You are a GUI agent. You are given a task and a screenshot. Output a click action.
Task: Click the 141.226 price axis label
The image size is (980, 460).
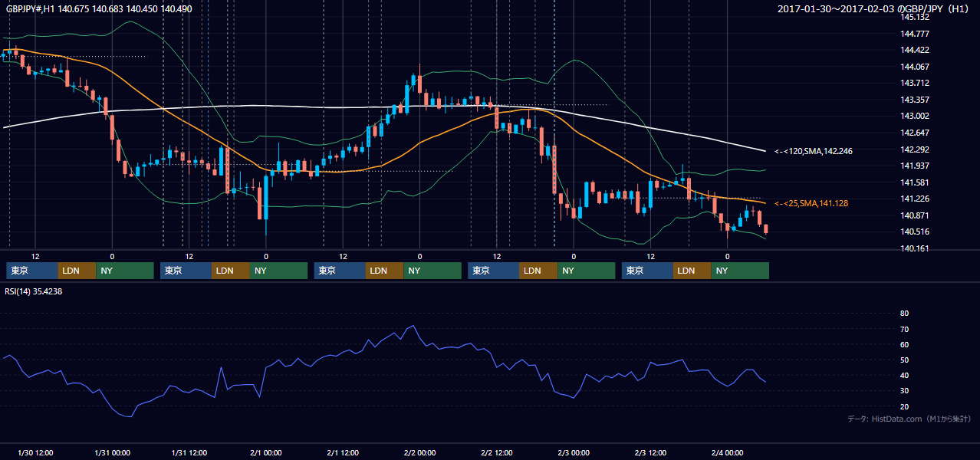tap(916, 199)
